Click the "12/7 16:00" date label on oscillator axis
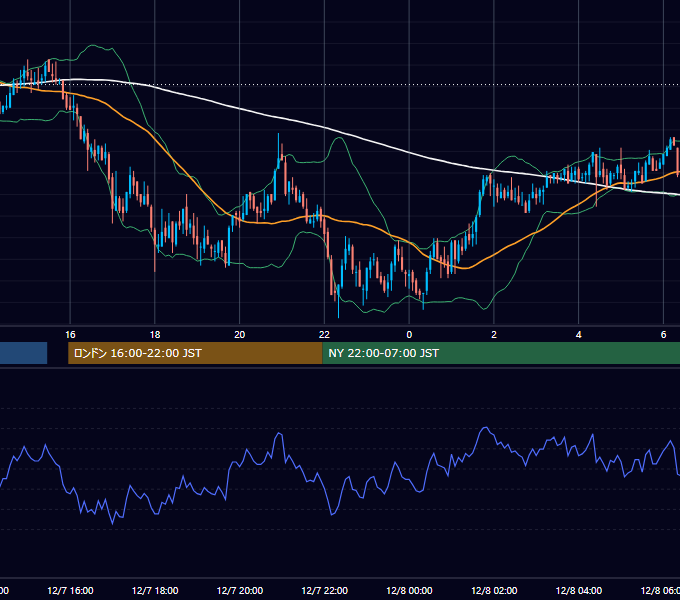 point(70,590)
